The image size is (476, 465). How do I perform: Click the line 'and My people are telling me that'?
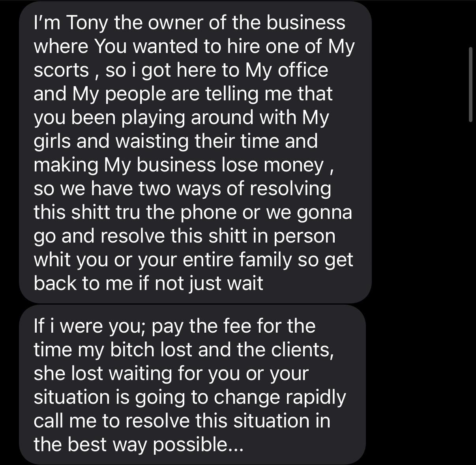click(x=183, y=94)
